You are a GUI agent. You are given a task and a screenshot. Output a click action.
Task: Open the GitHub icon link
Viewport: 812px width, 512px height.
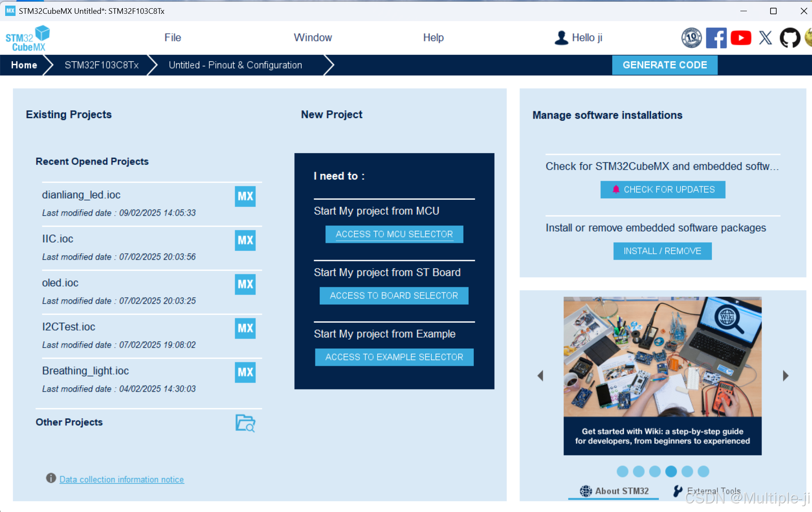pyautogui.click(x=790, y=38)
